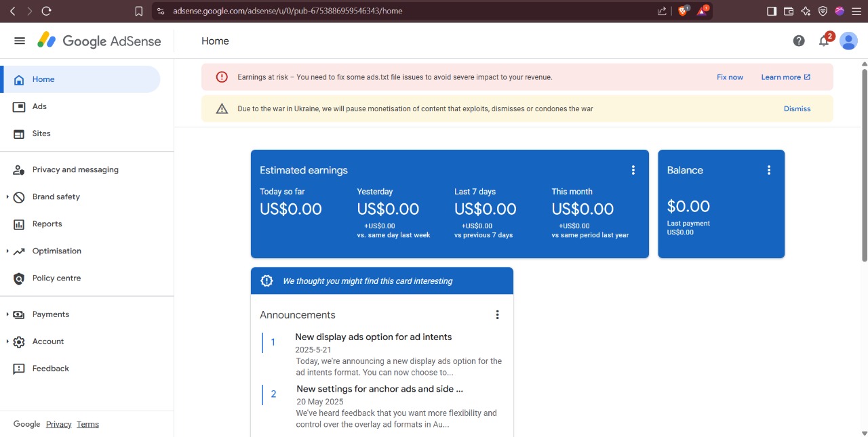Expand the Optimisation section arrow
Image resolution: width=868 pixels, height=437 pixels.
tap(7, 251)
